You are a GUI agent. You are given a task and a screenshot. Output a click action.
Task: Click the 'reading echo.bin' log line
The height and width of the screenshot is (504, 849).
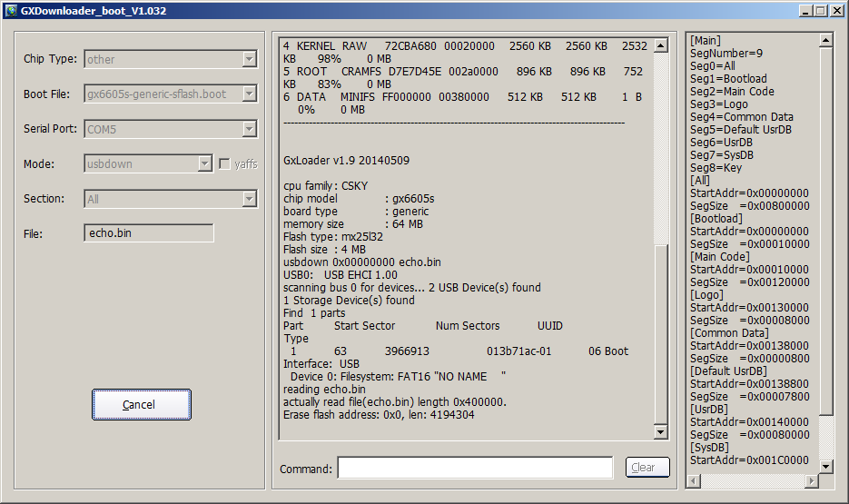(324, 390)
